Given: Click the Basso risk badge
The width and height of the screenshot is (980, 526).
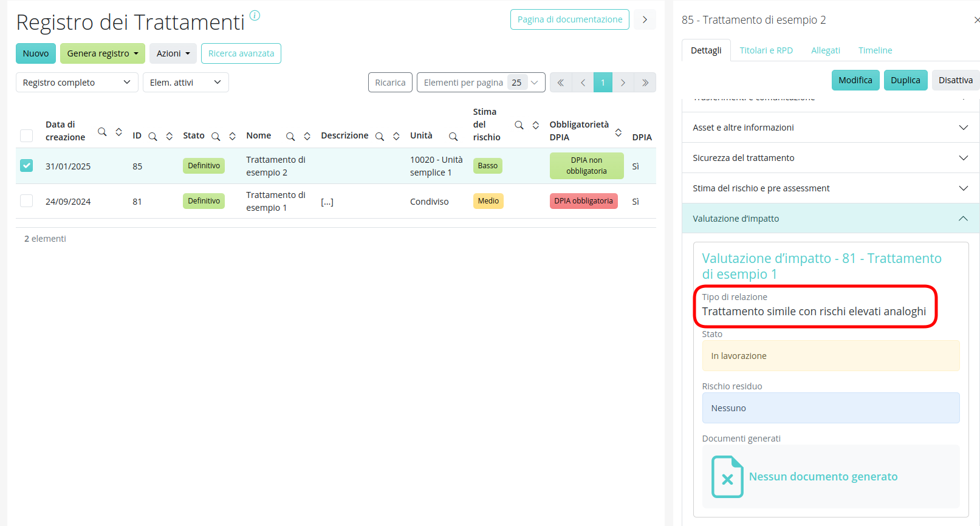Looking at the screenshot, I should (x=488, y=166).
